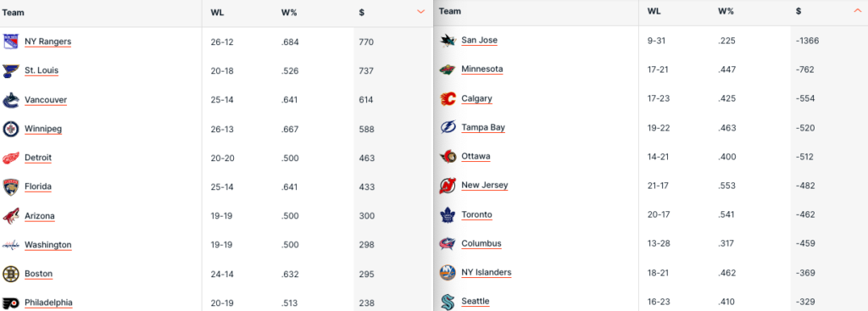The image size is (868, 311).
Task: Toggle ascending sort arrow in right table
Action: (858, 10)
